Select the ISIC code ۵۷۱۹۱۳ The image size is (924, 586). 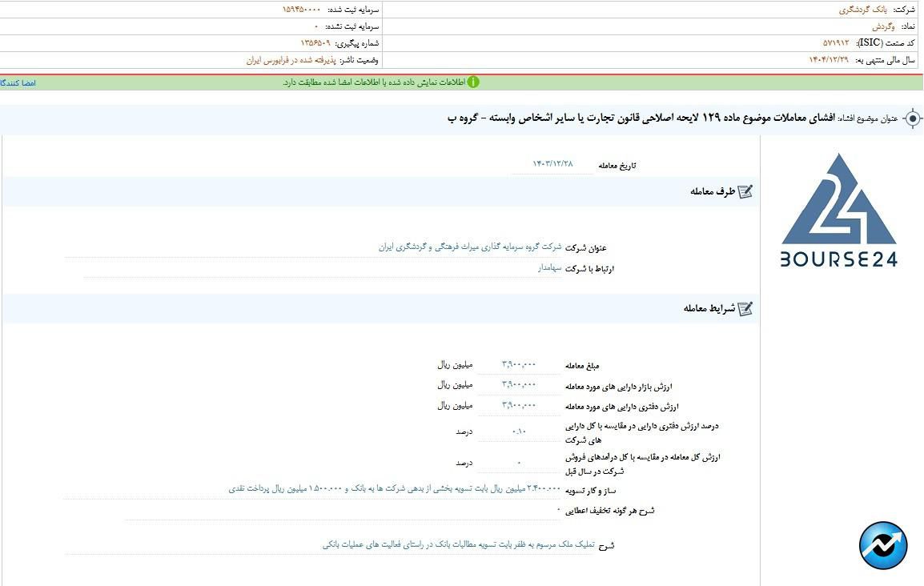coord(836,43)
